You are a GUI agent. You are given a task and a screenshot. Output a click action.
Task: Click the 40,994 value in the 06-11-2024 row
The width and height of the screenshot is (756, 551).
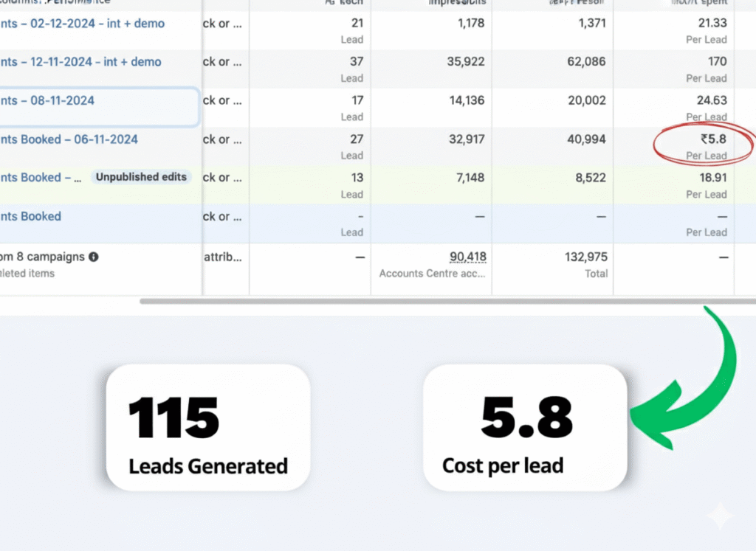(583, 139)
